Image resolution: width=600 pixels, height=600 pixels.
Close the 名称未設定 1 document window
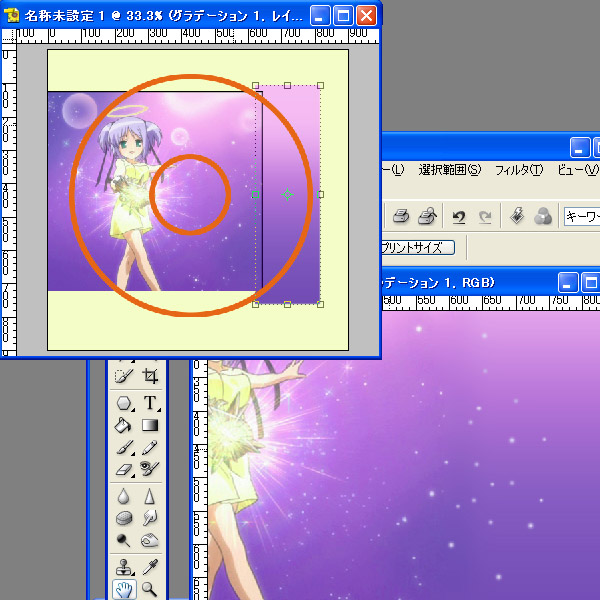point(366,16)
